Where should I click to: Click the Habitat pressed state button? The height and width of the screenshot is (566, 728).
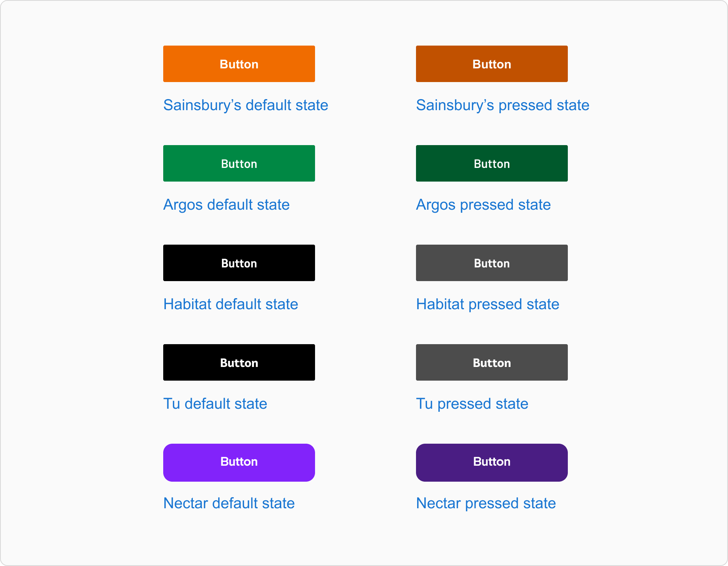tap(492, 262)
